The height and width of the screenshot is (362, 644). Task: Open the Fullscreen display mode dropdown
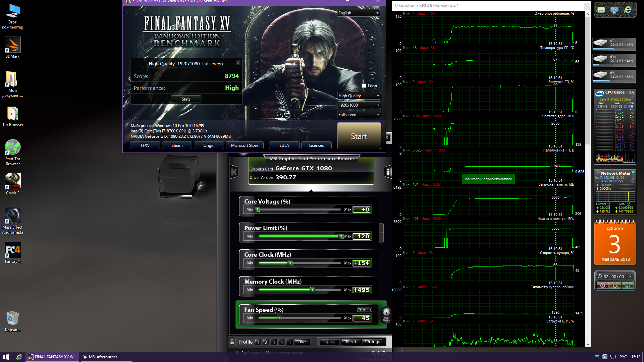[359, 115]
